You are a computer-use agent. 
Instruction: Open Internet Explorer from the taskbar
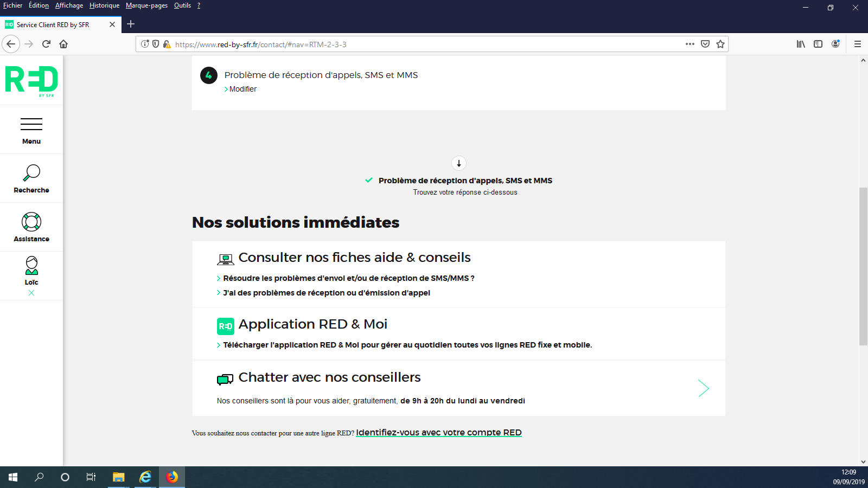point(145,477)
